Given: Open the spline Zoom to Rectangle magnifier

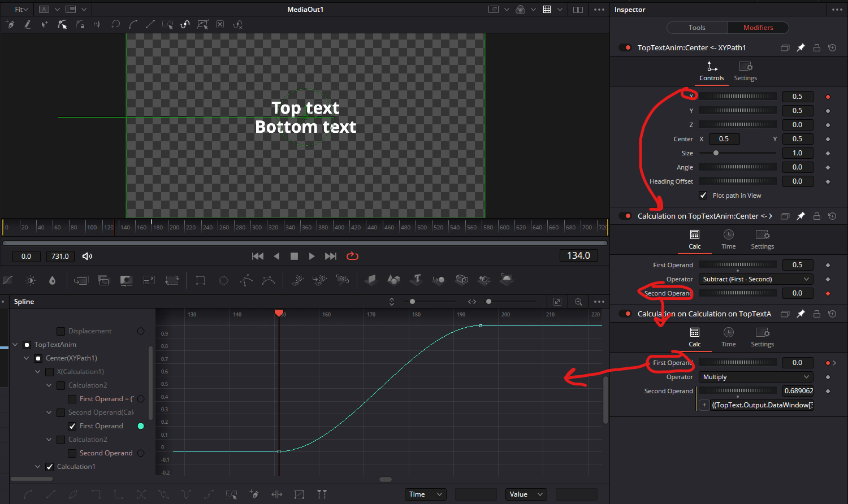Looking at the screenshot, I should pos(578,302).
